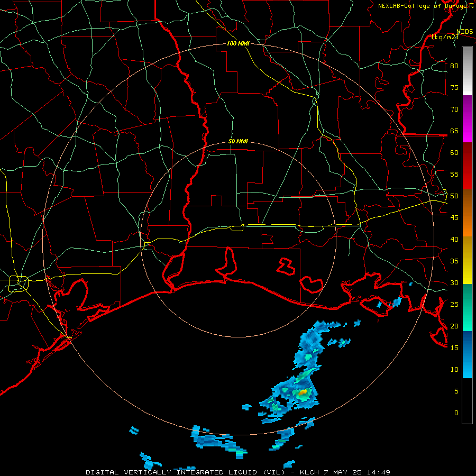Click the color scale value 20
476x476 pixels.
454,326
